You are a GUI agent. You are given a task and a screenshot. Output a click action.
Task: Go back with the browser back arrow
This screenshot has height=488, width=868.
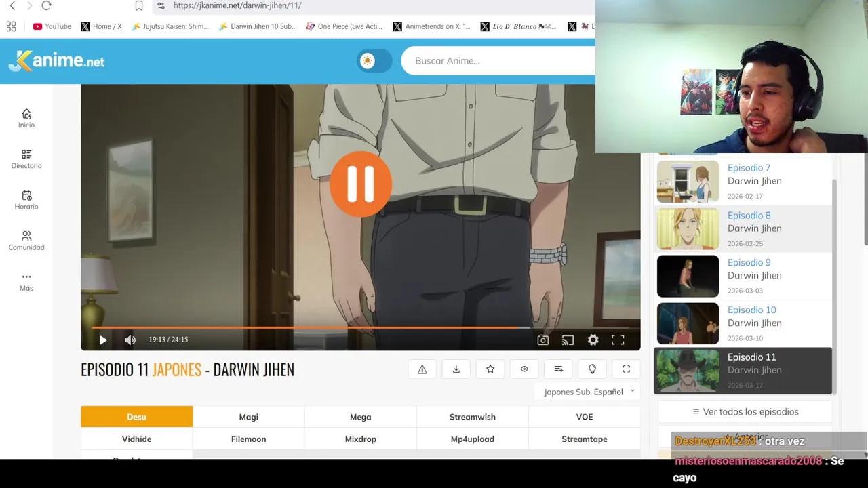point(12,5)
